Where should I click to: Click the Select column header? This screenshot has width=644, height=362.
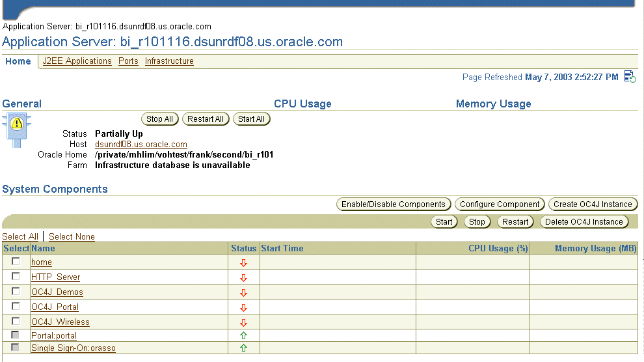(16, 248)
